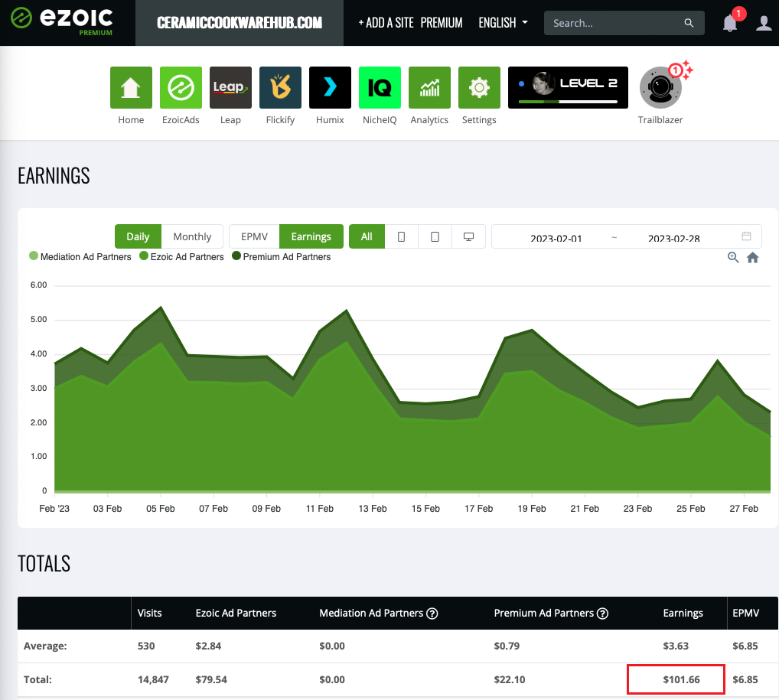Select average visits value 530
Viewport: 779px width, 700px height.
point(146,646)
